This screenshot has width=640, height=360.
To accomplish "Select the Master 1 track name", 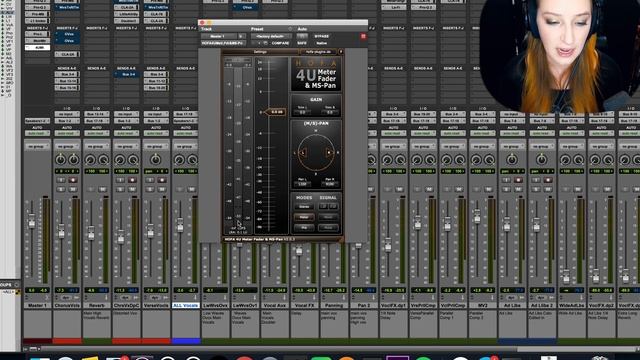I will coord(37,305).
